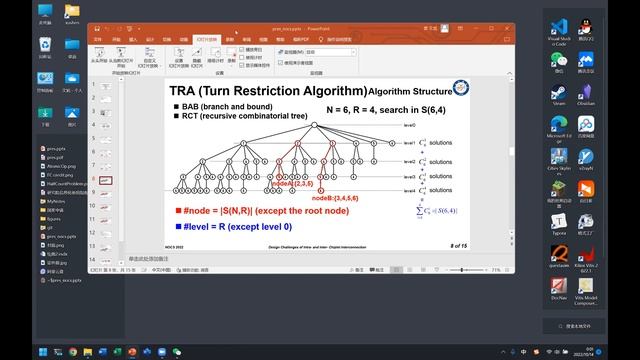Viewport: 640px width, 360px height.
Task: Select the figures folder on desktop
Action: coord(51,219)
